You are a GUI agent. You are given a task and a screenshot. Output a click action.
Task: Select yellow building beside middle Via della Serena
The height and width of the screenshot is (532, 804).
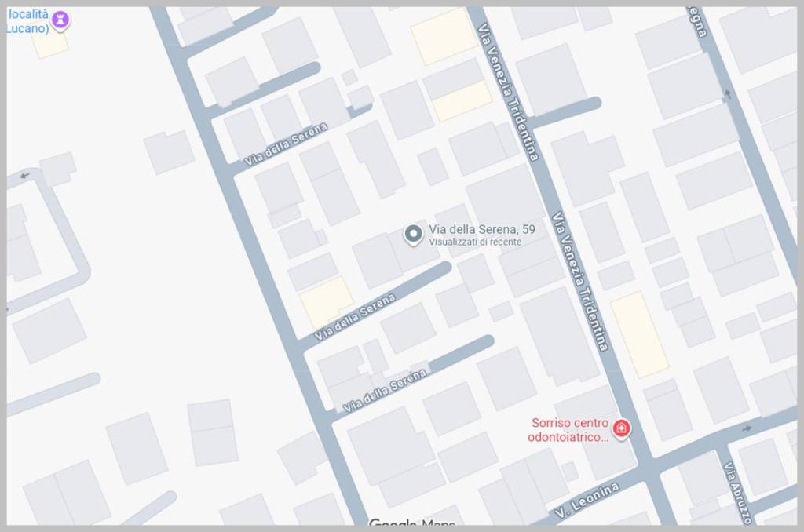[326, 302]
